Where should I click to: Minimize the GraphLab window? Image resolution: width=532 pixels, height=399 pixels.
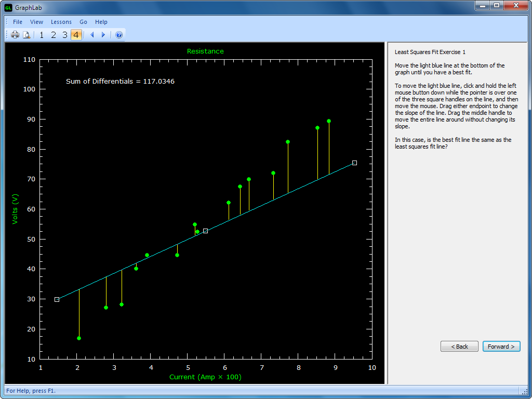pos(482,5)
